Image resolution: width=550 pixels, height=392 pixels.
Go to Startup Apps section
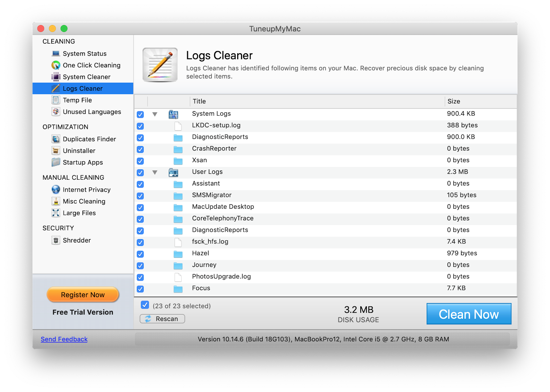83,163
